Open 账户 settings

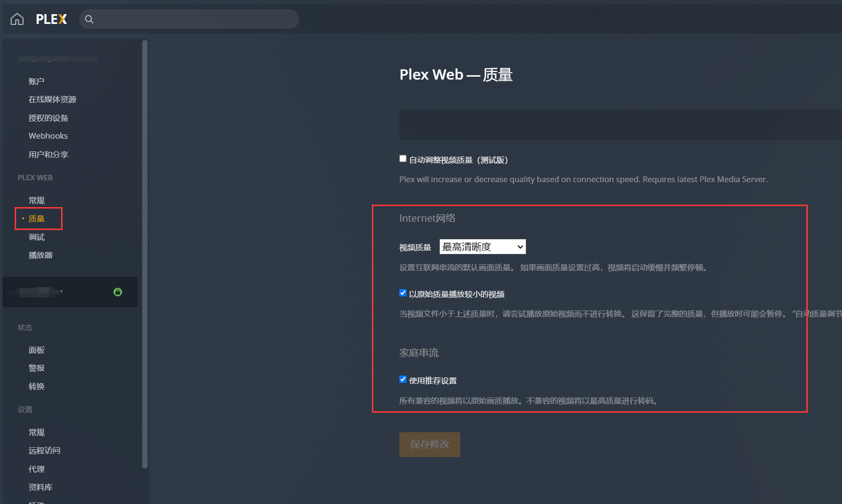pyautogui.click(x=36, y=81)
